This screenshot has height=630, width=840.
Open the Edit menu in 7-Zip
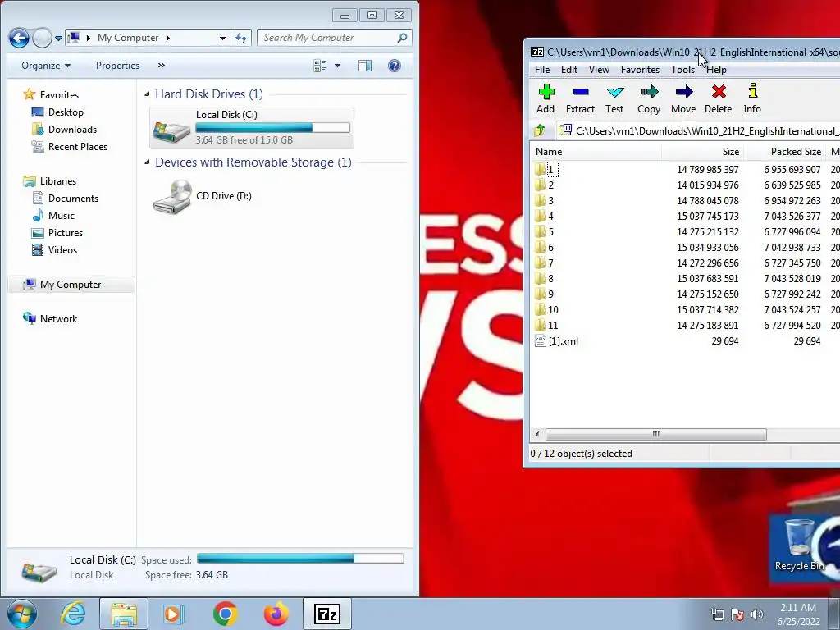coord(569,70)
